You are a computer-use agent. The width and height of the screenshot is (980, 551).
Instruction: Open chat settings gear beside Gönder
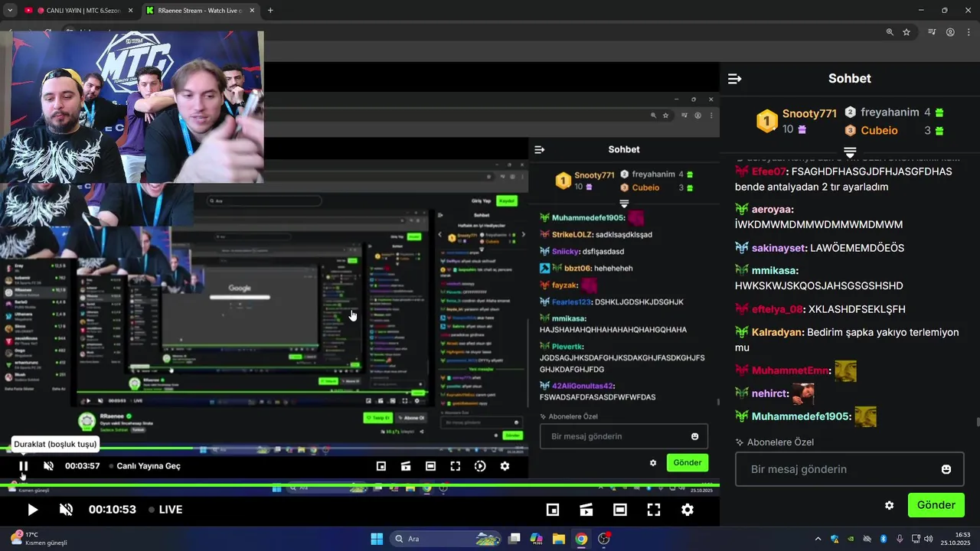click(889, 506)
